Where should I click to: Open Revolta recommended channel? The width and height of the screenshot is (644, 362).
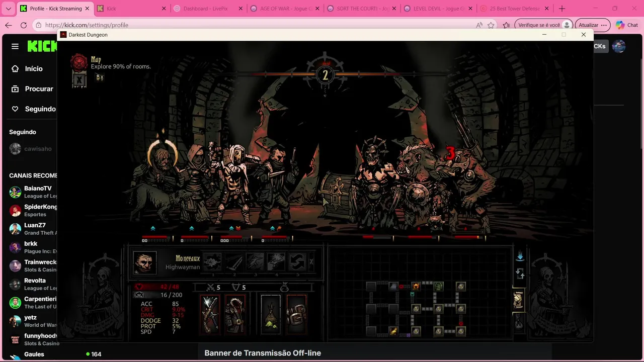click(x=33, y=284)
